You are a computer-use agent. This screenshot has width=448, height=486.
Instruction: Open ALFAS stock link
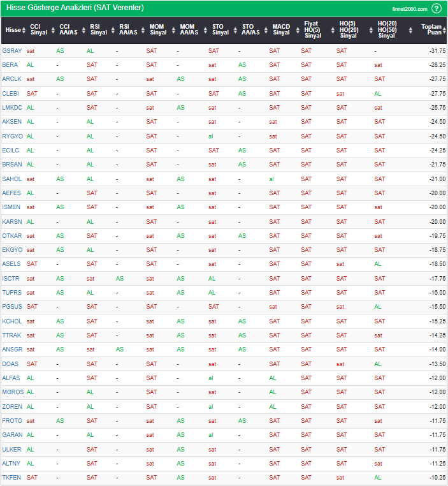pos(11,378)
